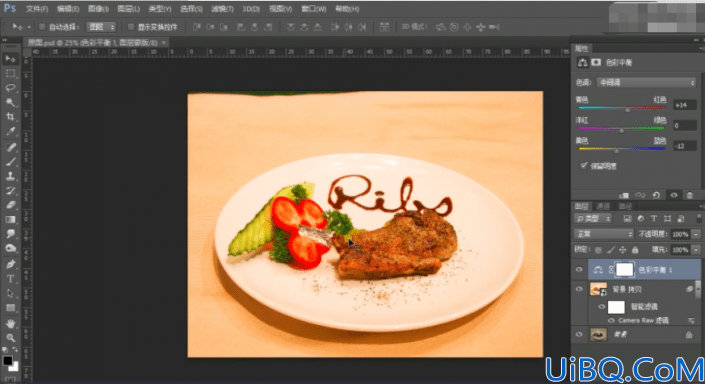Open the fill (填充) slider arrow
Screen dimensions: 705x384
(696, 250)
